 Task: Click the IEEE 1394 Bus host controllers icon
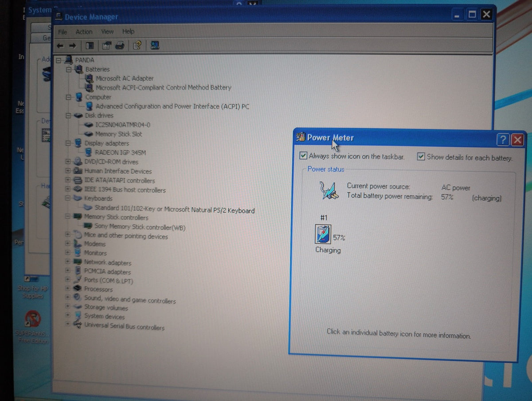tap(78, 190)
